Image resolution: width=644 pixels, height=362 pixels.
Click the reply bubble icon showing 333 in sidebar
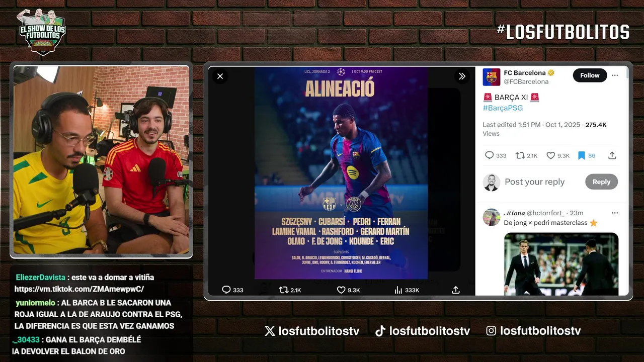pos(489,155)
